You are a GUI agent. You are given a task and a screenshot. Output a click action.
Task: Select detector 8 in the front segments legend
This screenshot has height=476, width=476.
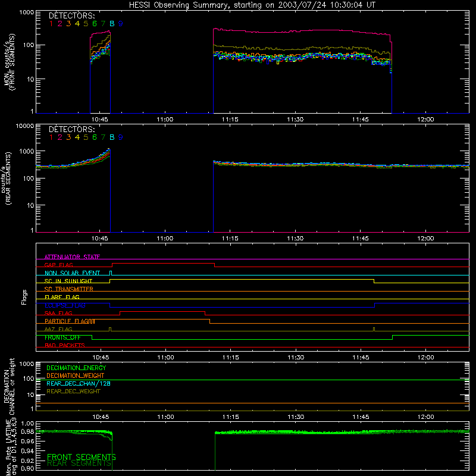(112, 24)
